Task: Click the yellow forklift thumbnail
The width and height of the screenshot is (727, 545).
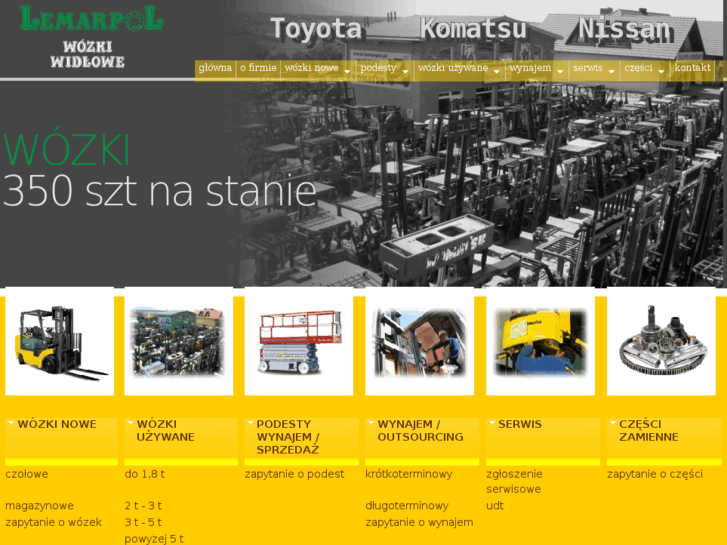Action: click(x=59, y=341)
